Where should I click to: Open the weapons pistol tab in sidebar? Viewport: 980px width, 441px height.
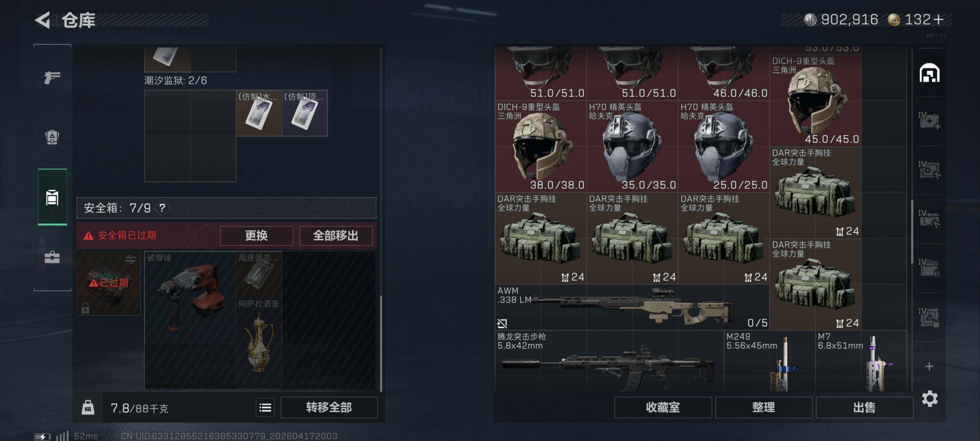[x=52, y=77]
